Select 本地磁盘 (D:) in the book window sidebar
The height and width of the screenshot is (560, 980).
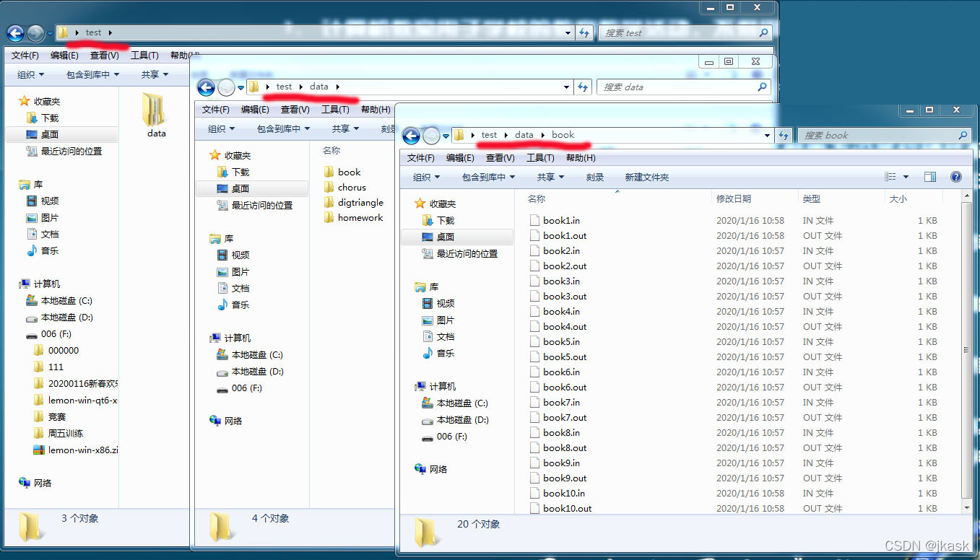tap(455, 419)
